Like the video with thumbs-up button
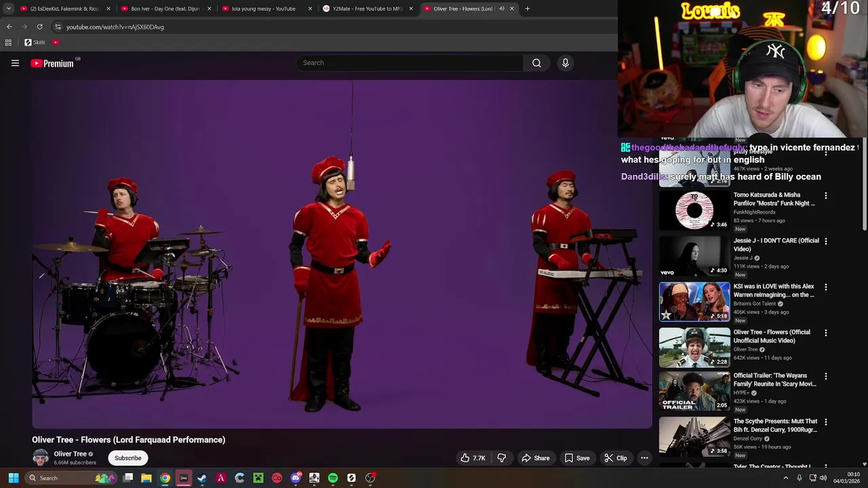The width and height of the screenshot is (868, 488). click(473, 458)
